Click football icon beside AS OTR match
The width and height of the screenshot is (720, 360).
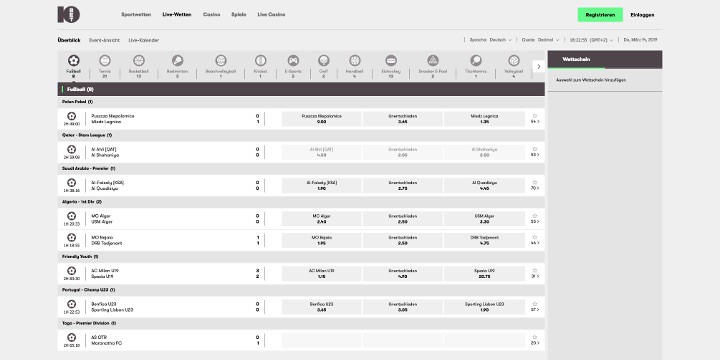pyautogui.click(x=71, y=338)
